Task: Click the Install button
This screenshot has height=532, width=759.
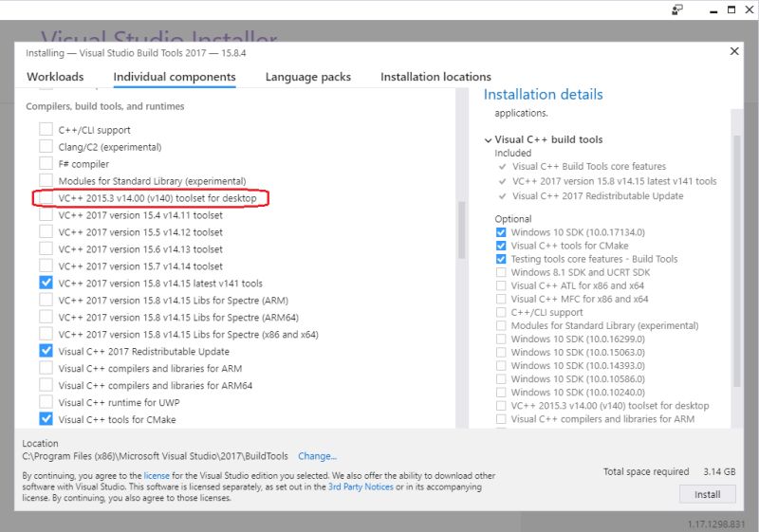Action: click(x=707, y=494)
